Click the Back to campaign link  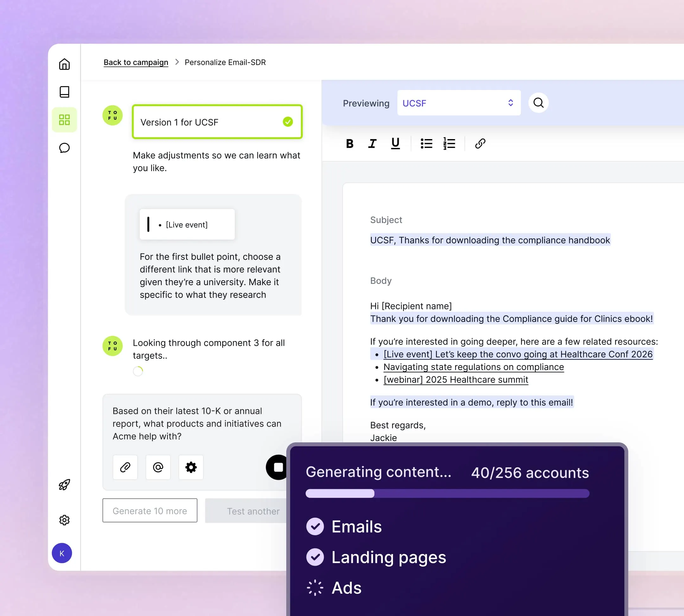[x=136, y=62]
